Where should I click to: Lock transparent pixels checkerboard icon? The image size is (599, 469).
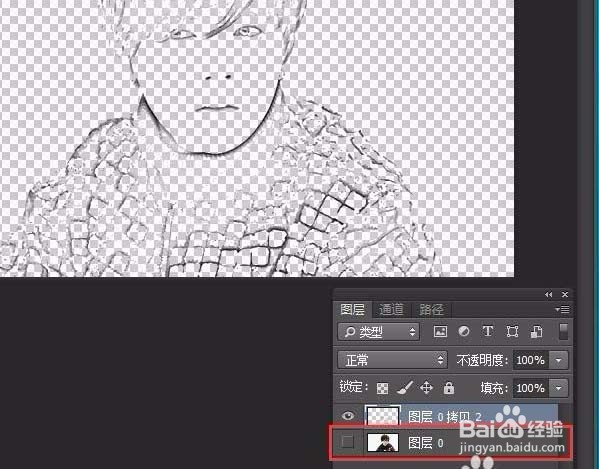point(382,388)
